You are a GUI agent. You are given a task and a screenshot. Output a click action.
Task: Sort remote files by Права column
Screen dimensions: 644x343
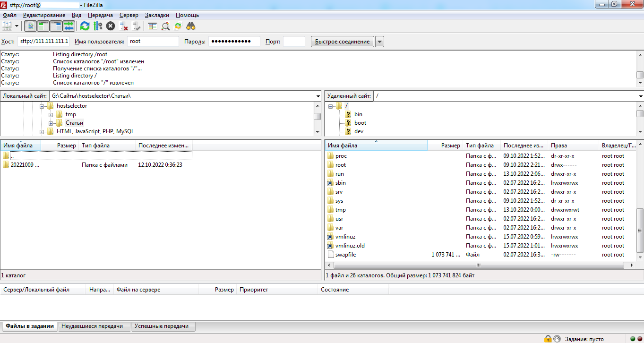pos(572,146)
